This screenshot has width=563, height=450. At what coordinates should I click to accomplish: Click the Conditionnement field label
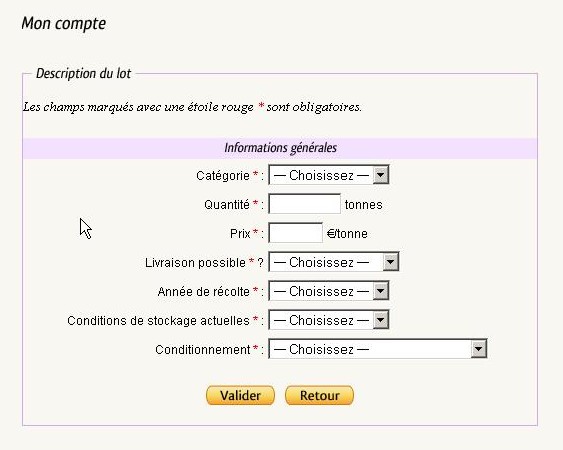point(203,349)
